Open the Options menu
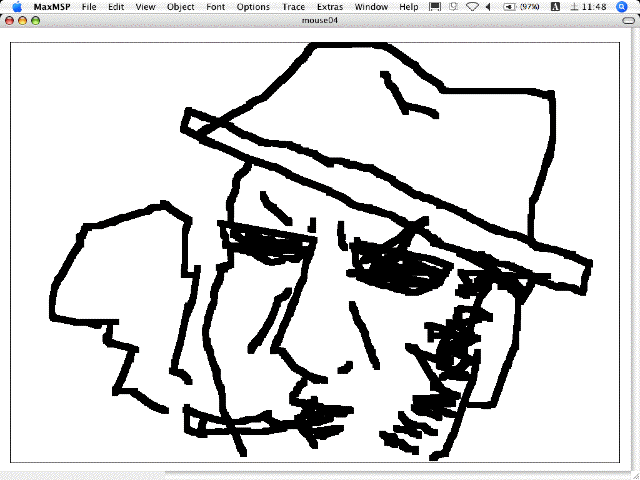The height and width of the screenshot is (480, 640). [x=253, y=7]
